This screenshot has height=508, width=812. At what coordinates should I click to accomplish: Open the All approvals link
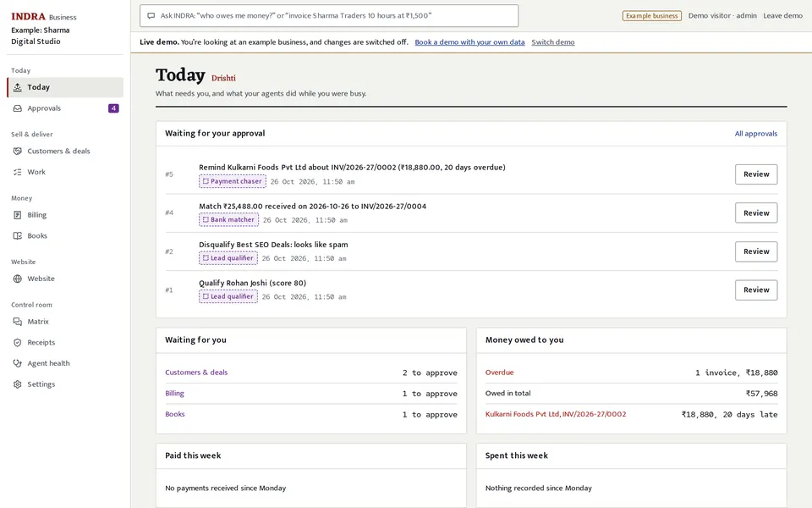point(755,134)
